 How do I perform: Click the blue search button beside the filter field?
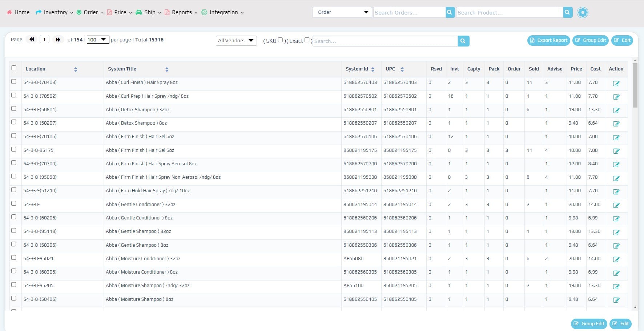tap(463, 41)
